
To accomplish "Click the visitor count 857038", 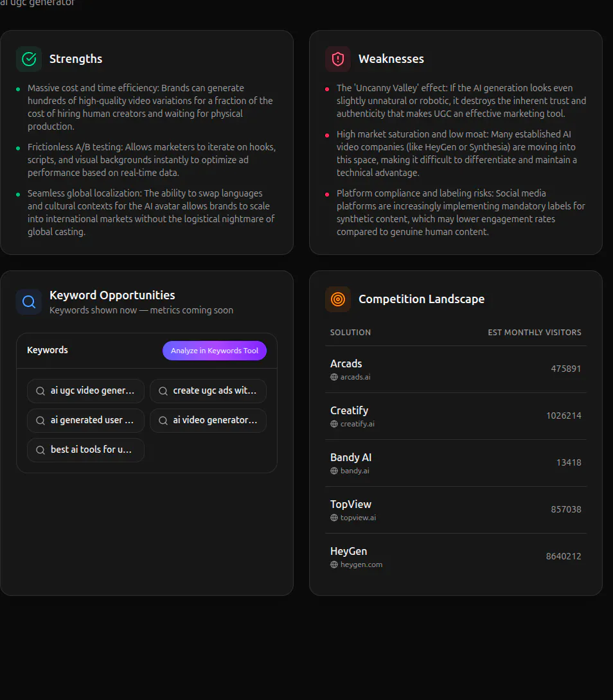I will [x=565, y=509].
